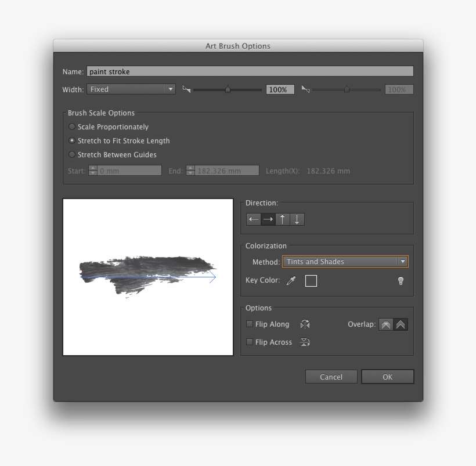Select the Scale Proportionately radio button

coord(71,127)
